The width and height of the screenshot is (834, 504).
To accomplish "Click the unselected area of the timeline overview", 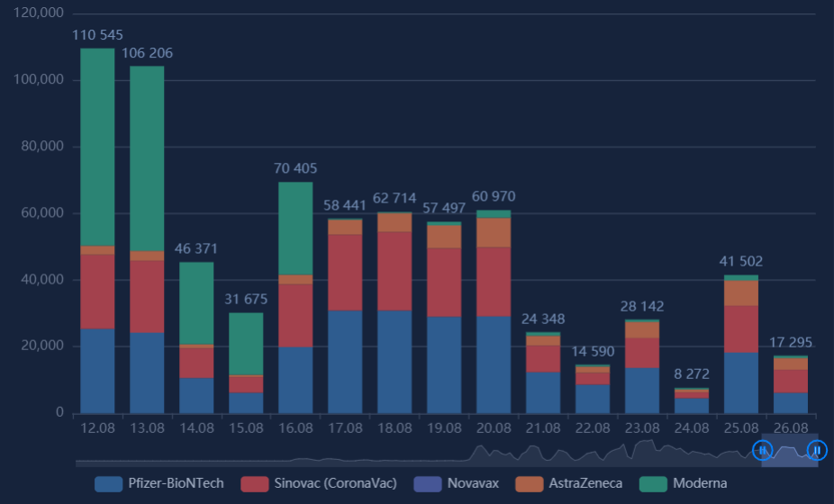I will (405, 456).
